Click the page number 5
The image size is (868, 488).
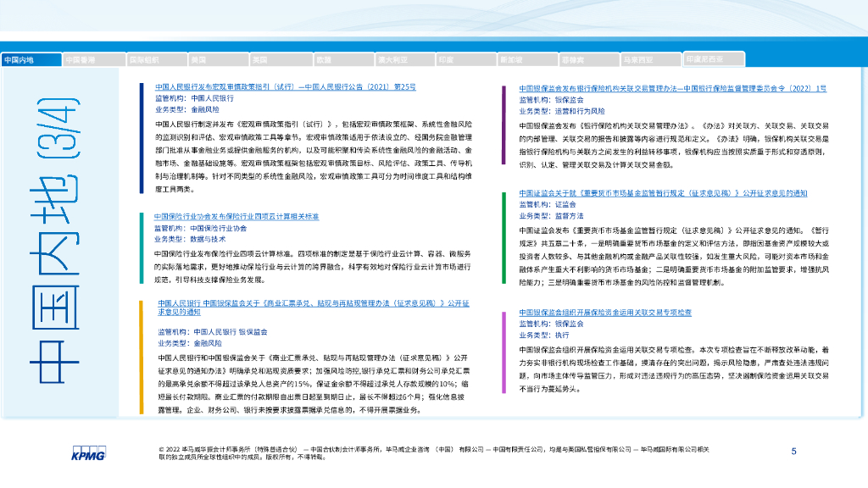793,452
